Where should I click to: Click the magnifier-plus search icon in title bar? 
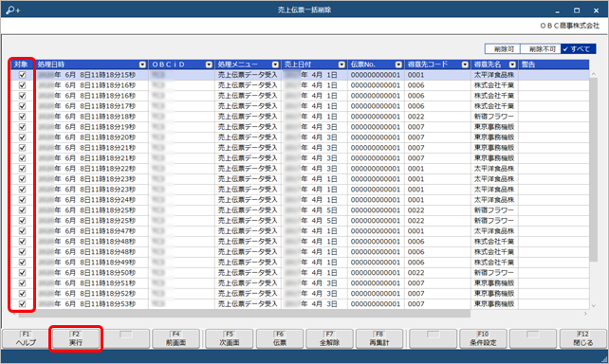tap(13, 10)
